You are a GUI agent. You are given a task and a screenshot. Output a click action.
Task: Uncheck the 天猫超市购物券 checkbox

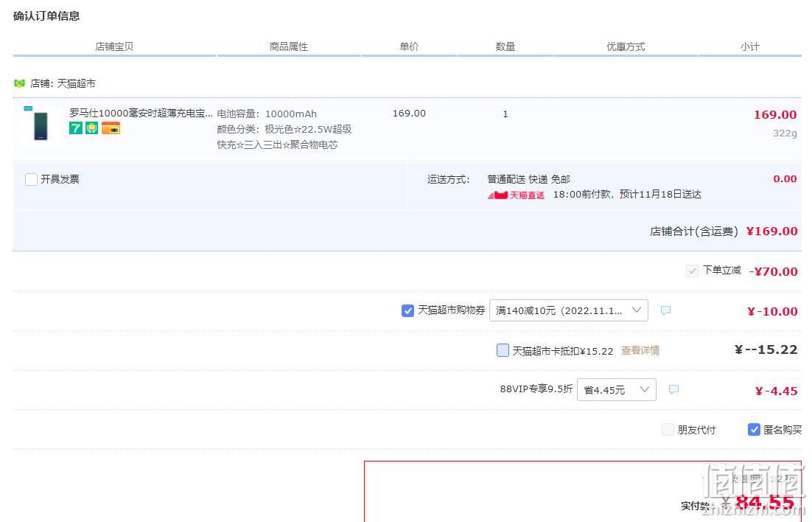click(x=407, y=310)
